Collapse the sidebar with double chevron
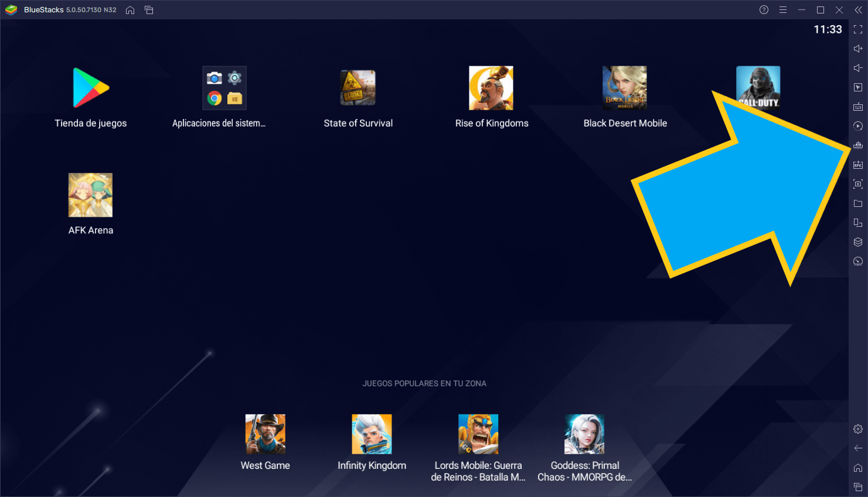This screenshot has height=497, width=868. [858, 10]
